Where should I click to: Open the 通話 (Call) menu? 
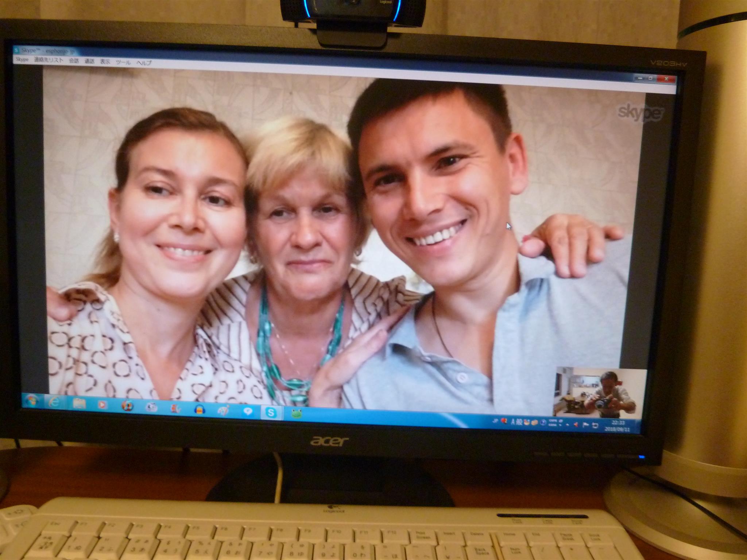point(89,61)
